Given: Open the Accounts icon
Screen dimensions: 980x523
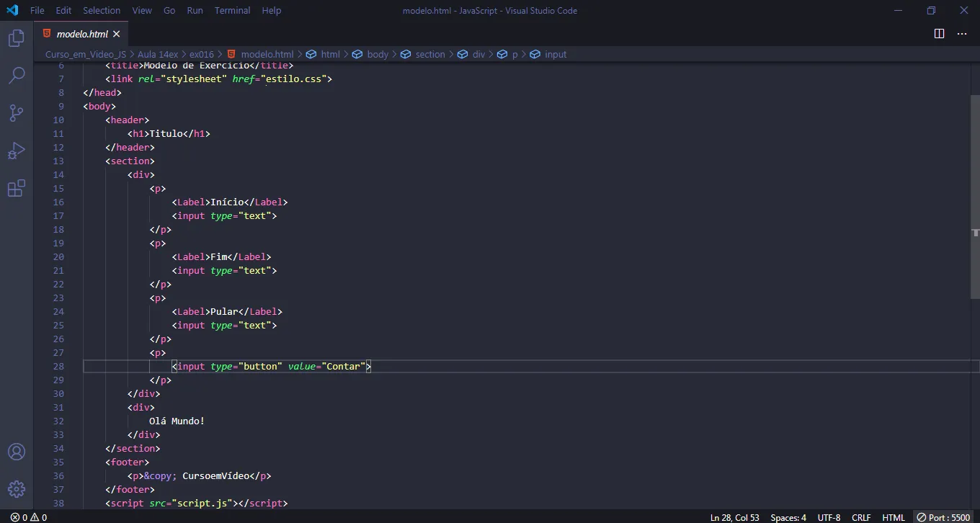Looking at the screenshot, I should coord(16,452).
